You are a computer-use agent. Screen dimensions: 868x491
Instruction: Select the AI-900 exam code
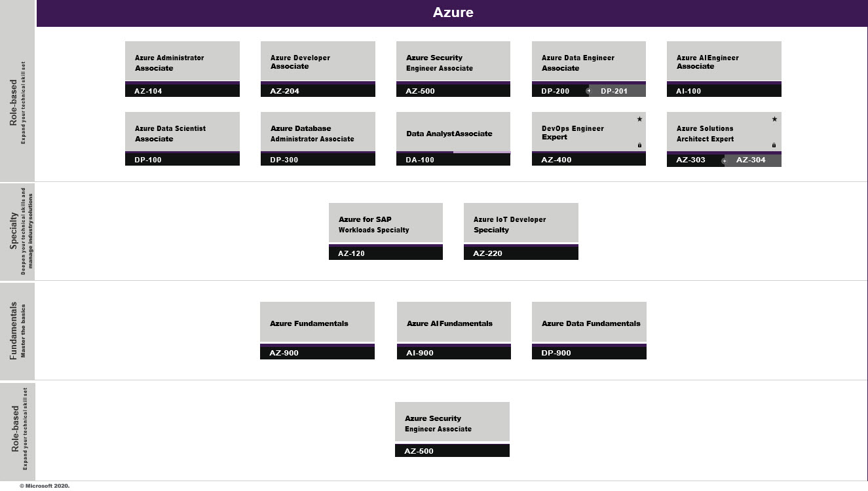420,353
